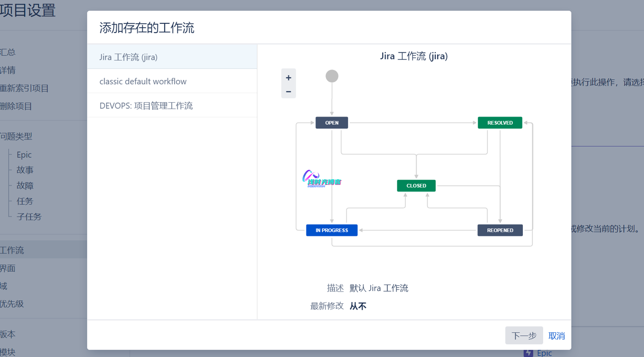Viewport: 644px width, 357px height.
Task: Open 重新索引项目 in sidebar
Action: [25, 88]
